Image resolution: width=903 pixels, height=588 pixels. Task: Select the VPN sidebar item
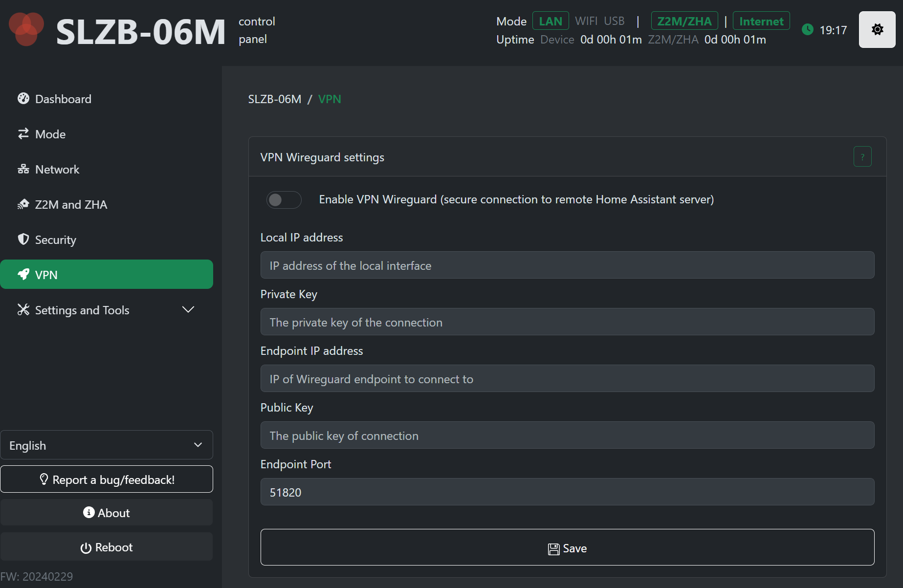(x=107, y=275)
